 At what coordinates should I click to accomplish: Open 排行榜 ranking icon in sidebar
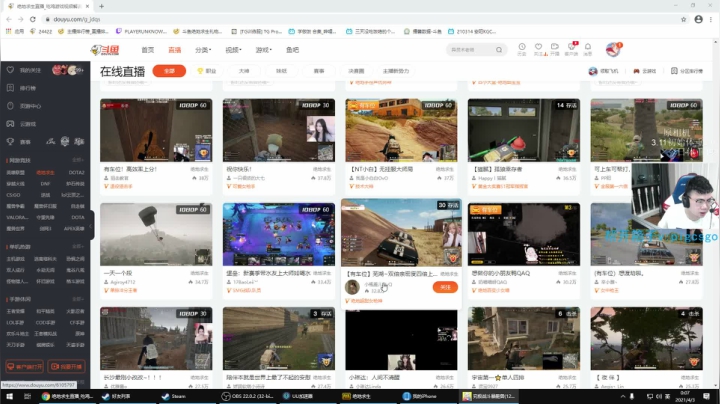[x=11, y=88]
